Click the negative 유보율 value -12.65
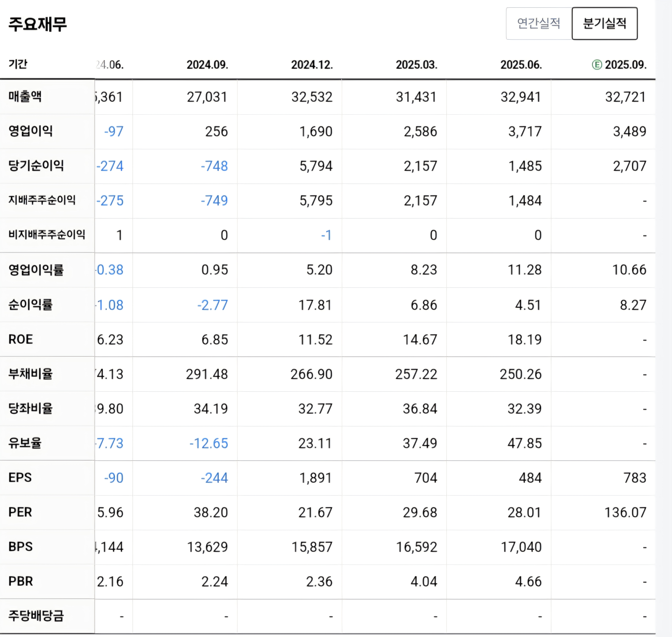This screenshot has width=672, height=637. click(x=209, y=443)
